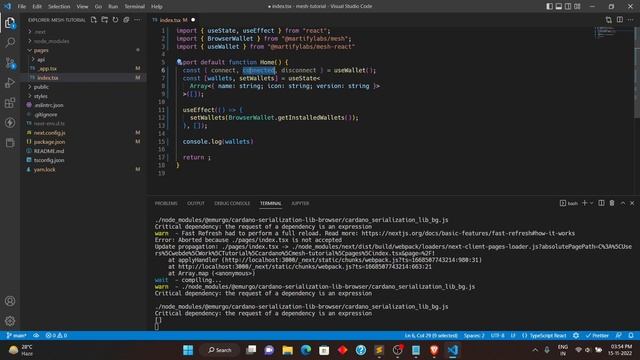
Task: Open the Help menu
Action: pos(157,7)
